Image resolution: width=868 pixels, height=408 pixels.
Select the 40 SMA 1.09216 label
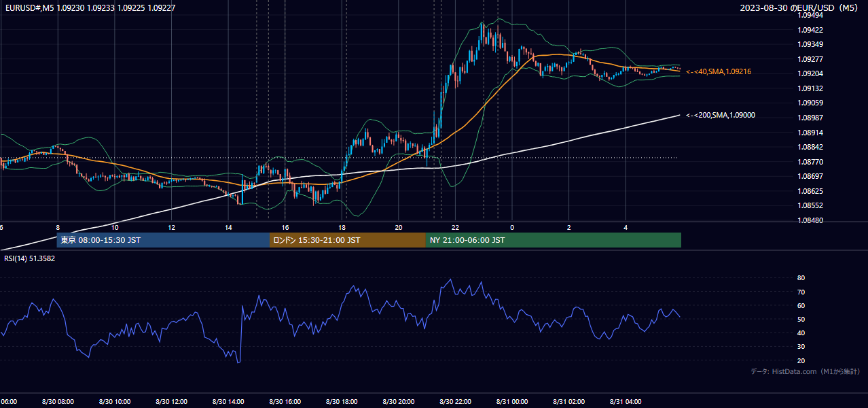click(x=719, y=71)
